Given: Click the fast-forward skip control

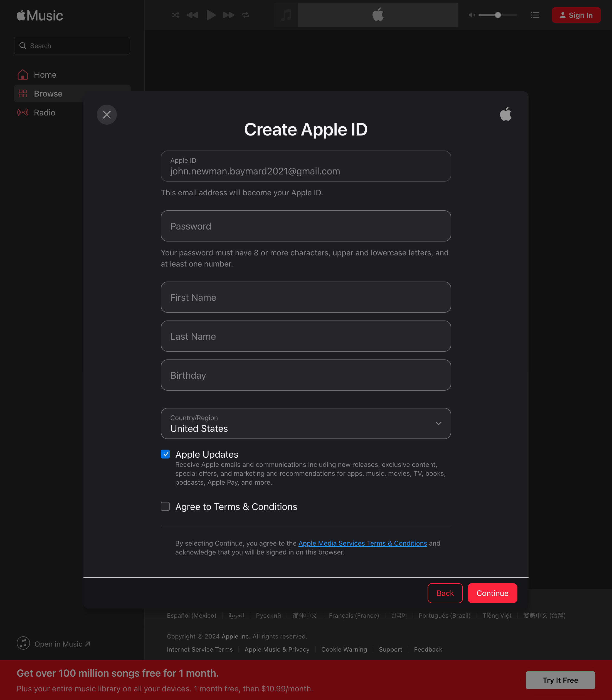Looking at the screenshot, I should (228, 15).
